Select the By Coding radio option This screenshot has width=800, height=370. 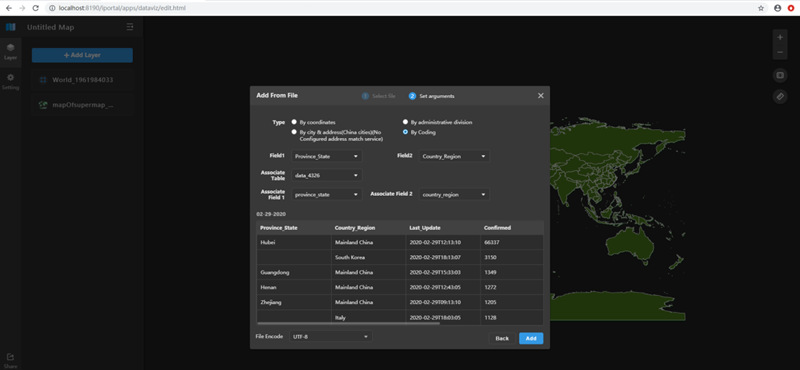tap(405, 132)
